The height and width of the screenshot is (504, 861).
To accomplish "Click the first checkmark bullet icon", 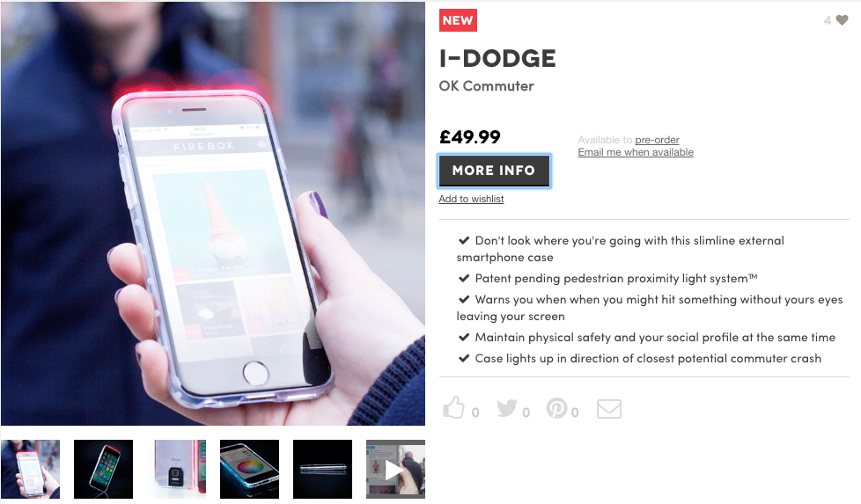I will point(464,240).
